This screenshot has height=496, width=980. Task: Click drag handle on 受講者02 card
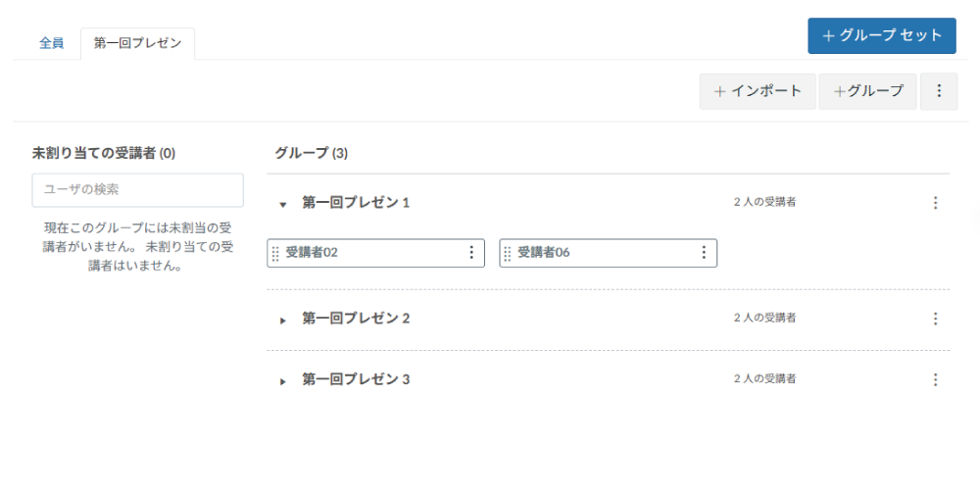(275, 254)
